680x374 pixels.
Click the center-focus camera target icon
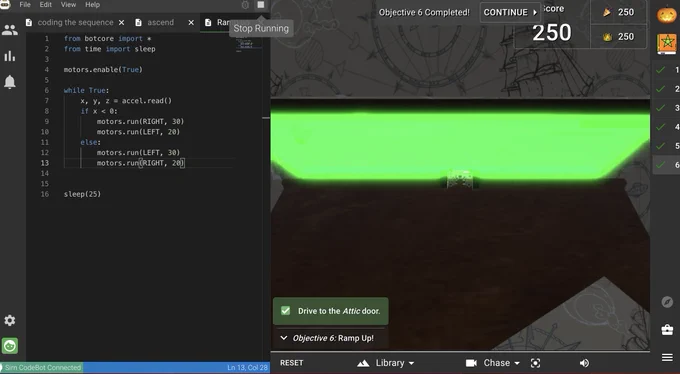point(536,363)
